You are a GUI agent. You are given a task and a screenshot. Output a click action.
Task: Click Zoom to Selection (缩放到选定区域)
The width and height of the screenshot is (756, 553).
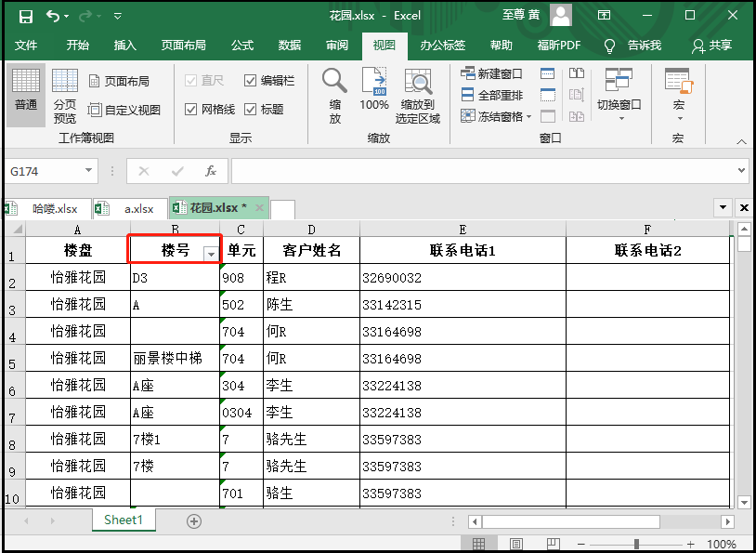(417, 96)
